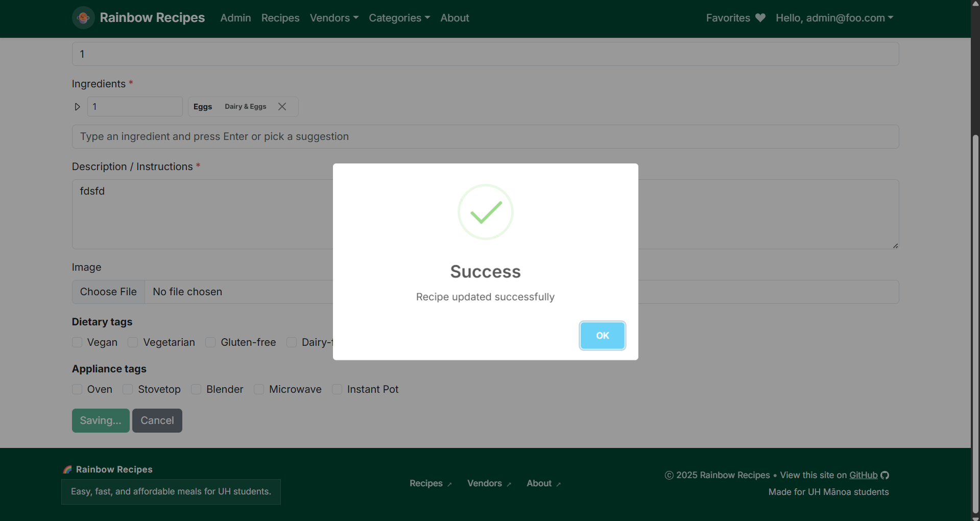Expand the Eggs ingredient row triangle
Screen dimensions: 980x521
click(78, 107)
